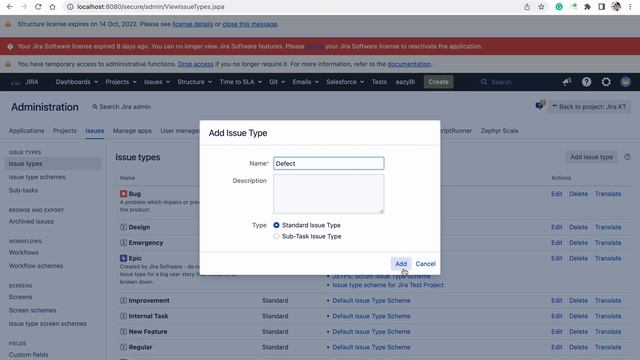Expand the Emails dropdown menu
Image resolution: width=640 pixels, height=360 pixels.
[x=305, y=82]
